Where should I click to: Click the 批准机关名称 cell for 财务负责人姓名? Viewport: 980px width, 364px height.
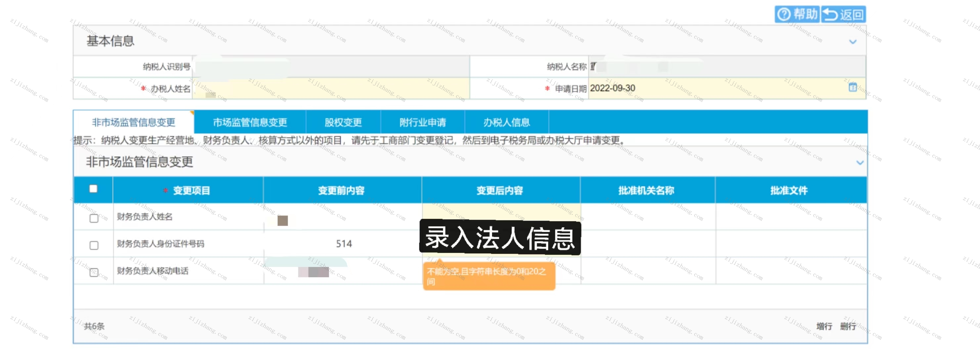coord(648,217)
